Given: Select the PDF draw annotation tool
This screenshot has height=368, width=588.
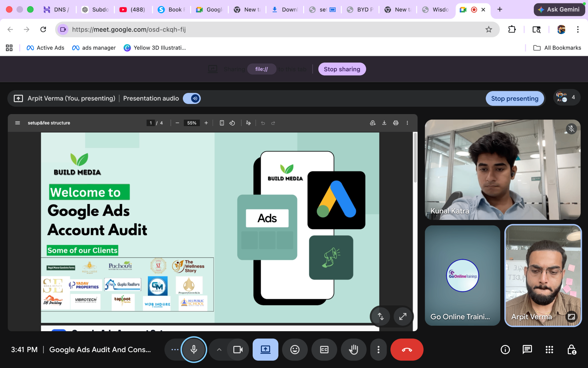Looking at the screenshot, I should tap(248, 123).
